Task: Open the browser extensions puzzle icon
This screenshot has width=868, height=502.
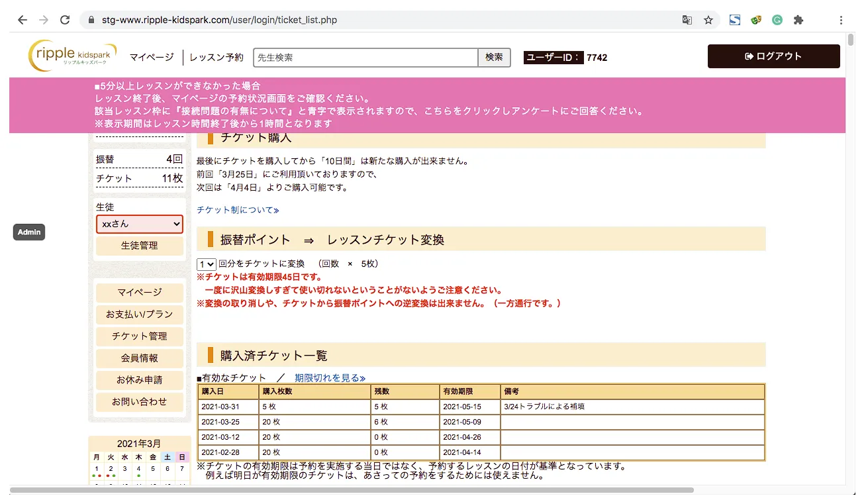Action: pos(798,20)
